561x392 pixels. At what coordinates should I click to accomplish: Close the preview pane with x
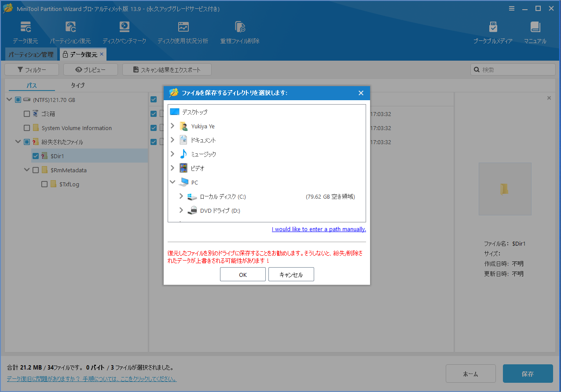549,98
